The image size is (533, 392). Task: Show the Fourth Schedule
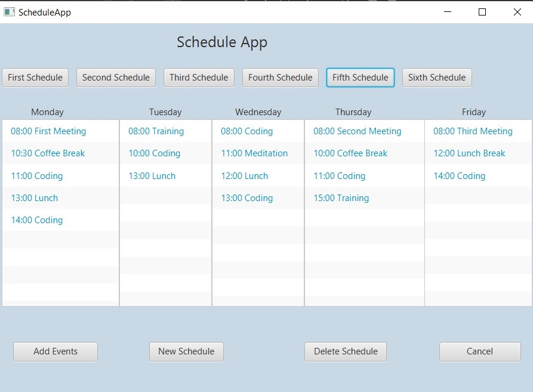click(x=280, y=78)
